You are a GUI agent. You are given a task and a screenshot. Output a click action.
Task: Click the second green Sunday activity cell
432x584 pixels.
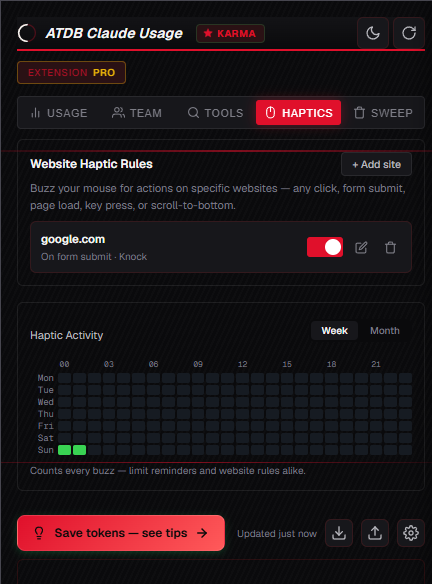(79, 450)
